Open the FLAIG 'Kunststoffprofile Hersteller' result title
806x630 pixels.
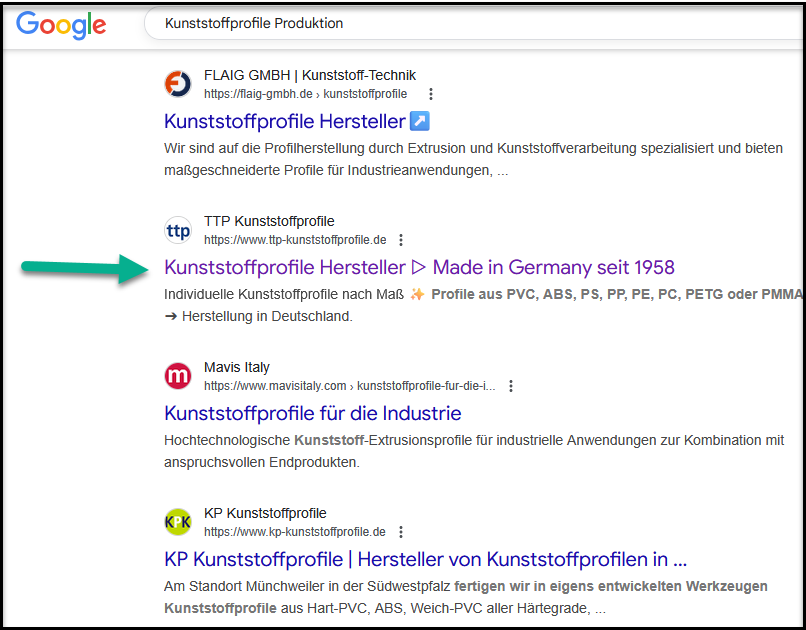(x=285, y=121)
